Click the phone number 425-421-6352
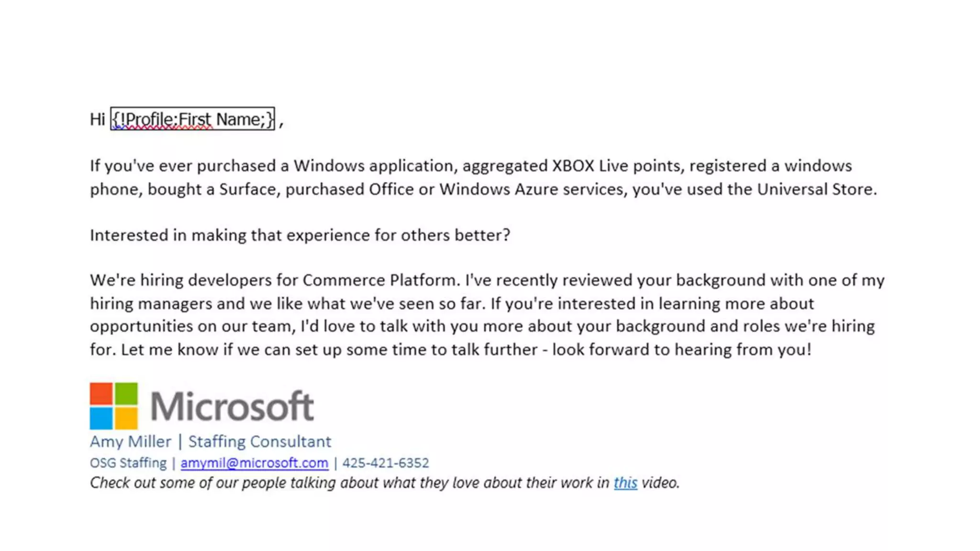The height and width of the screenshot is (551, 980). [385, 463]
